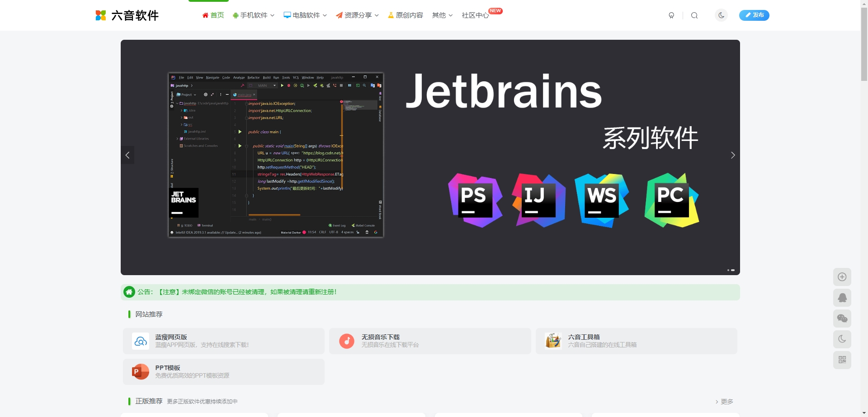Click the user badge icon near search

672,15
